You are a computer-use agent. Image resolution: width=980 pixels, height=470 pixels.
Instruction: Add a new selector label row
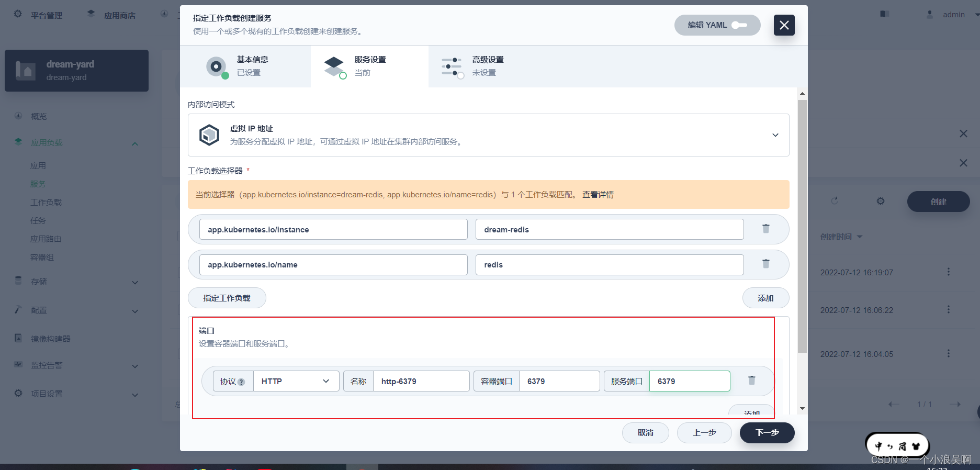(x=765, y=298)
